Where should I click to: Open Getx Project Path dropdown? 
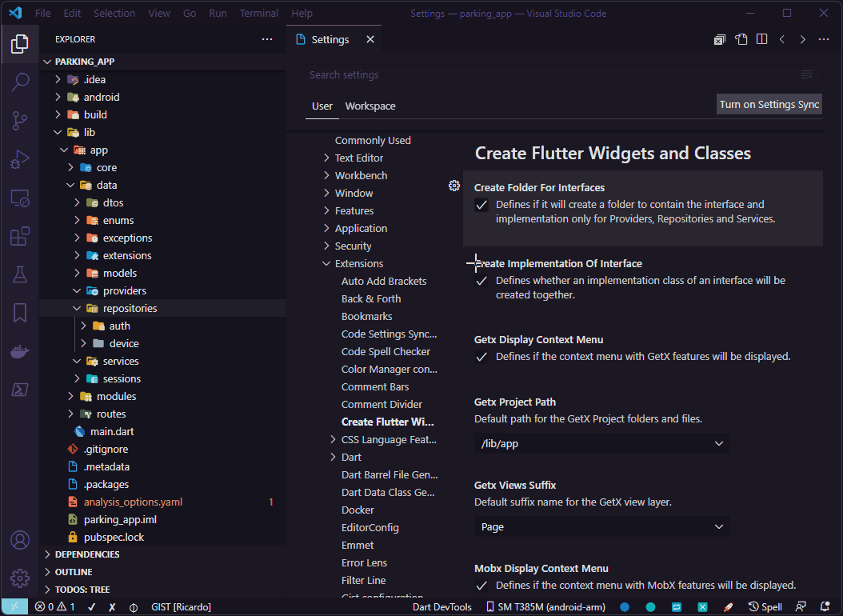click(601, 443)
